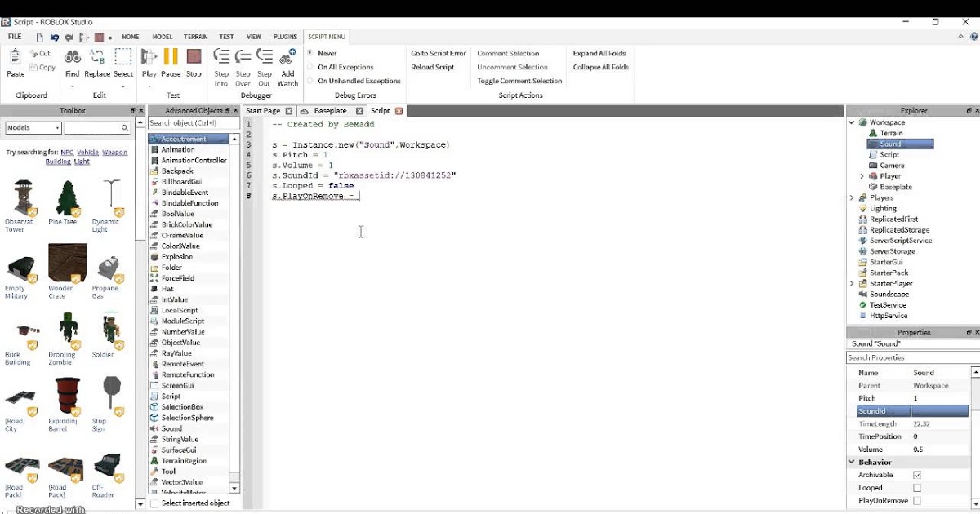
Task: Toggle Archivable property checkbox
Action: click(x=917, y=475)
